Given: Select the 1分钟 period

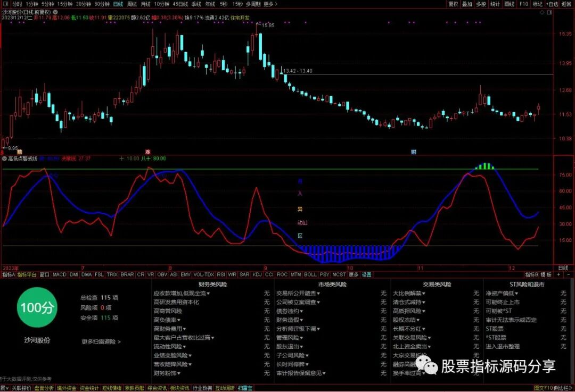Looking at the screenshot, I should tap(32, 4).
